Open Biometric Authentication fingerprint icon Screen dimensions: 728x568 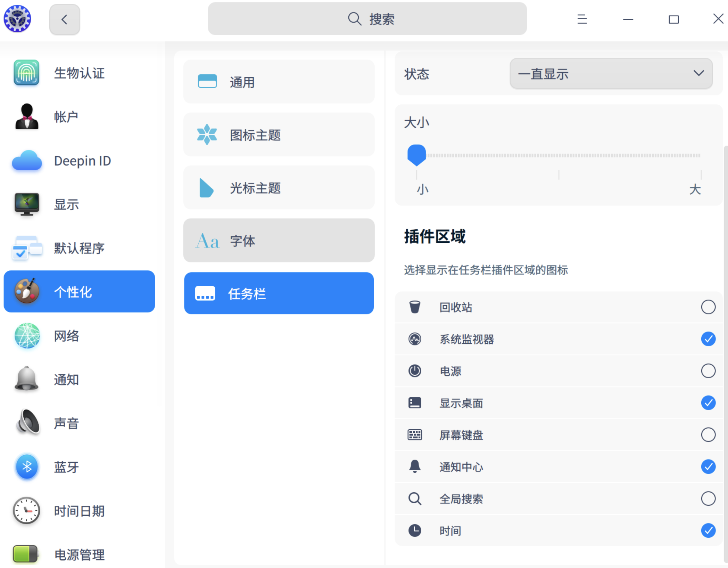[26, 73]
